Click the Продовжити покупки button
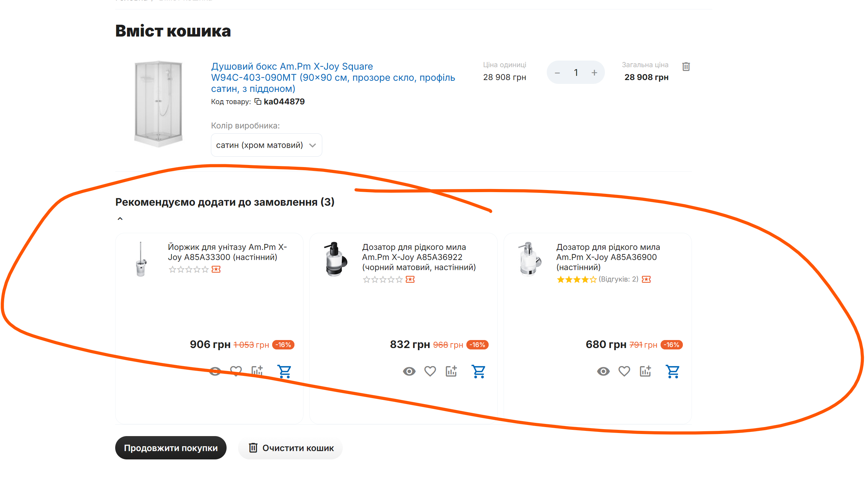 [x=171, y=448]
